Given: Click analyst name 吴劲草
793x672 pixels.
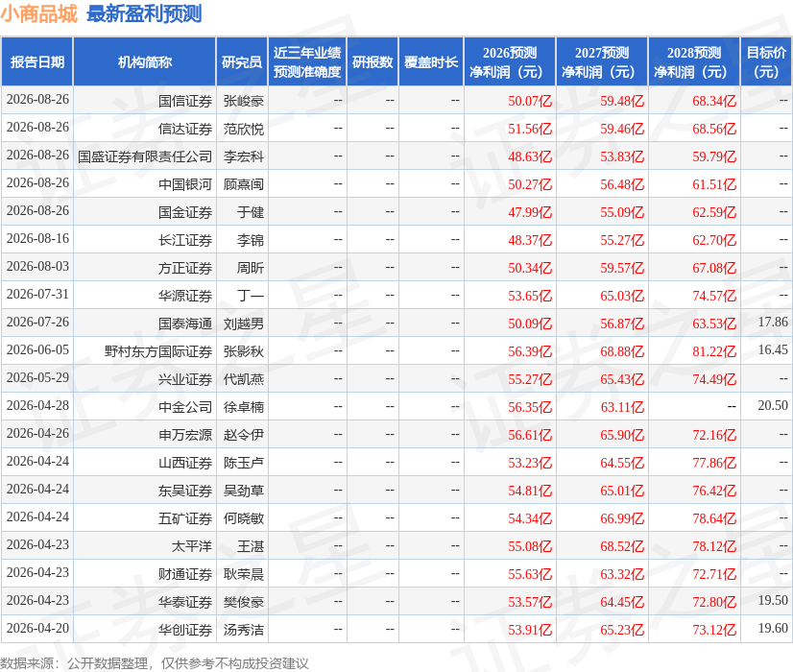Looking at the screenshot, I should (244, 491).
